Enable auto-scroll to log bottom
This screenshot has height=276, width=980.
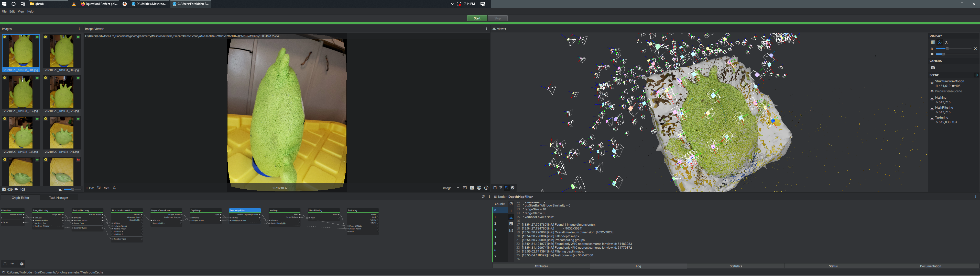pos(511,217)
